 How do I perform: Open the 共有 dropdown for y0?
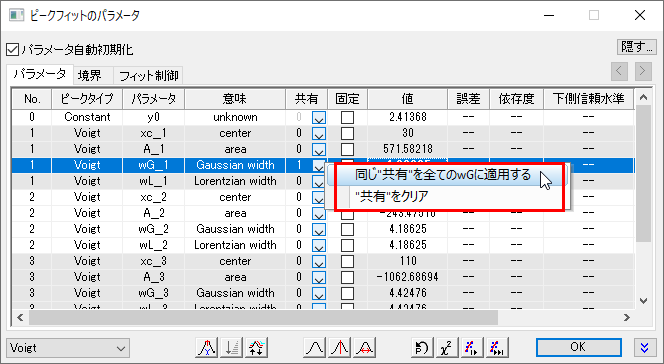pyautogui.click(x=319, y=117)
